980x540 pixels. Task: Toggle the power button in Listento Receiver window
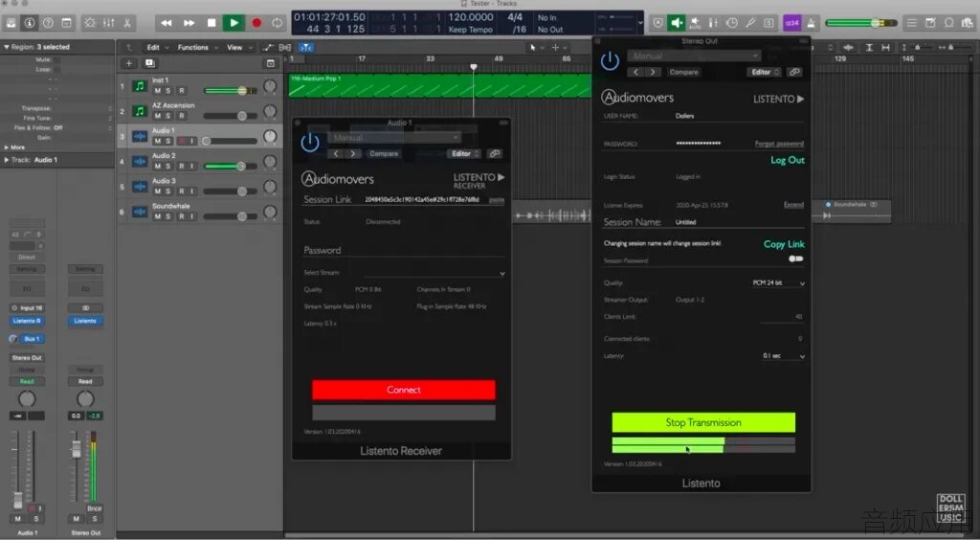(310, 143)
